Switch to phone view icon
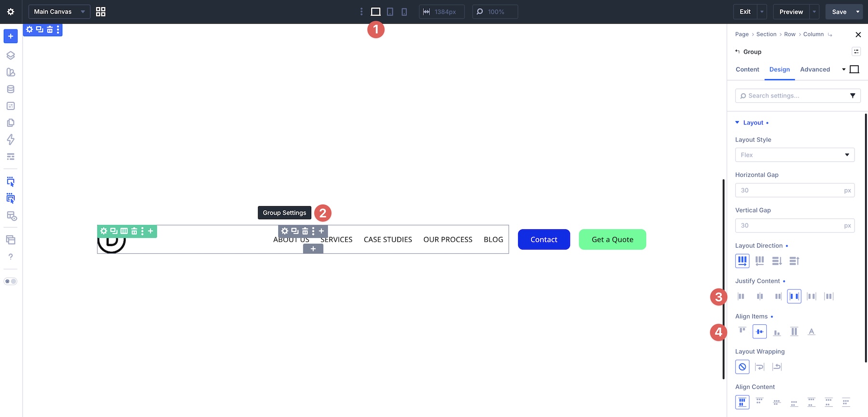 404,12
